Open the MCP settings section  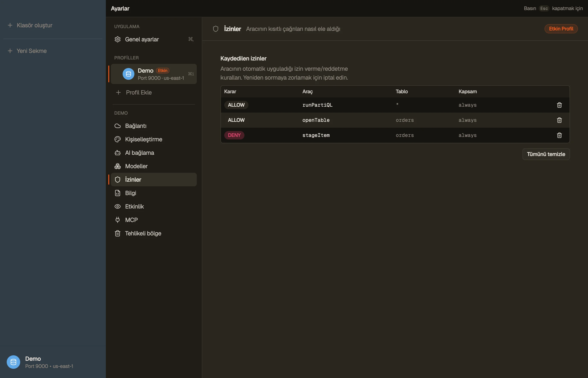[154, 220]
